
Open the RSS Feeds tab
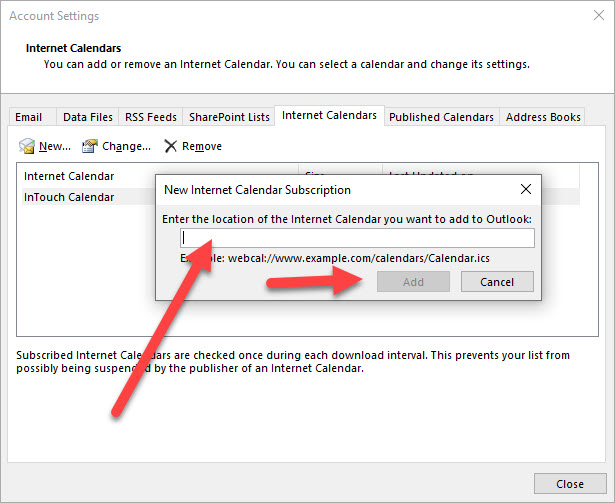point(151,117)
